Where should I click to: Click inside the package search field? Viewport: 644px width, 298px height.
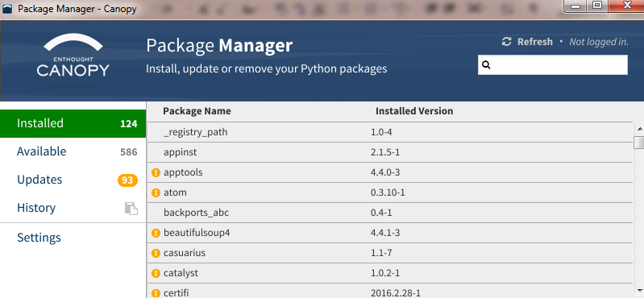click(x=553, y=65)
